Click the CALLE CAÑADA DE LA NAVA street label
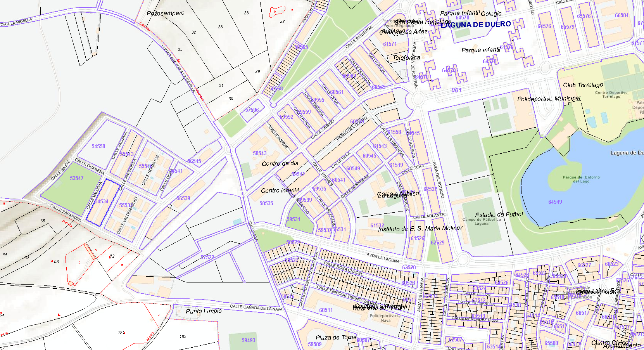644x350 pixels. click(x=256, y=307)
